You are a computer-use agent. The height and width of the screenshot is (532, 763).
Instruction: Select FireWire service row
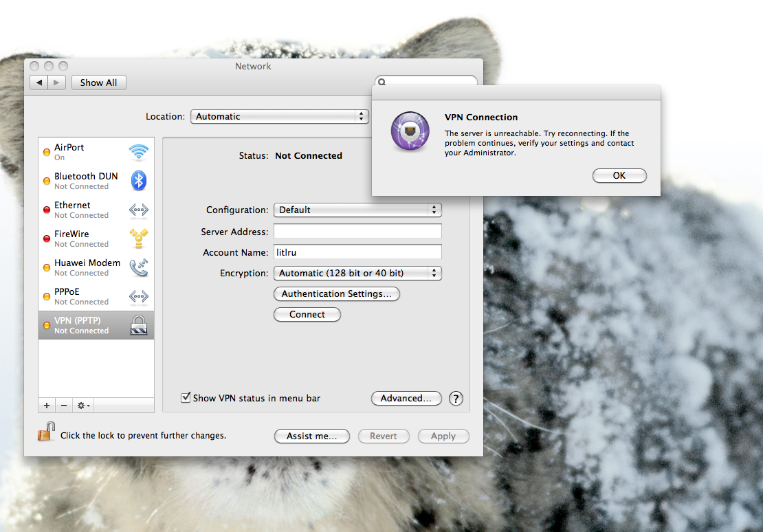pos(96,239)
